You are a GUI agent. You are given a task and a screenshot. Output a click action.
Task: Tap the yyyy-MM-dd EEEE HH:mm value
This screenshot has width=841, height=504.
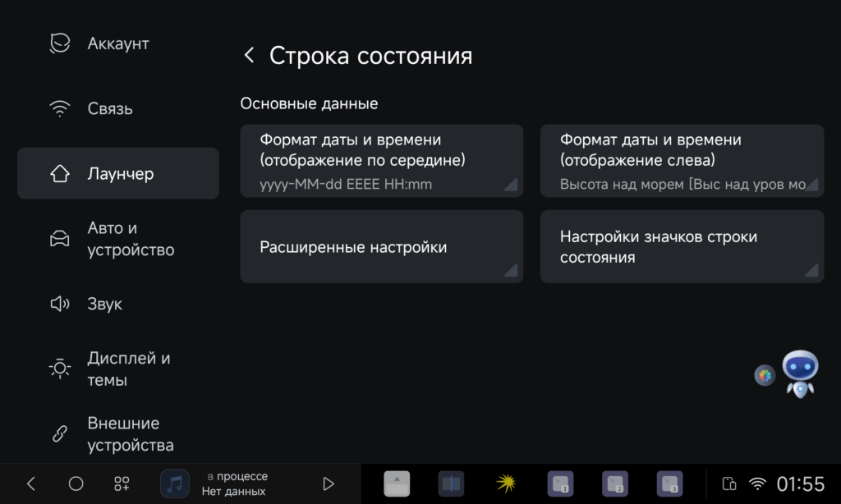pyautogui.click(x=346, y=185)
